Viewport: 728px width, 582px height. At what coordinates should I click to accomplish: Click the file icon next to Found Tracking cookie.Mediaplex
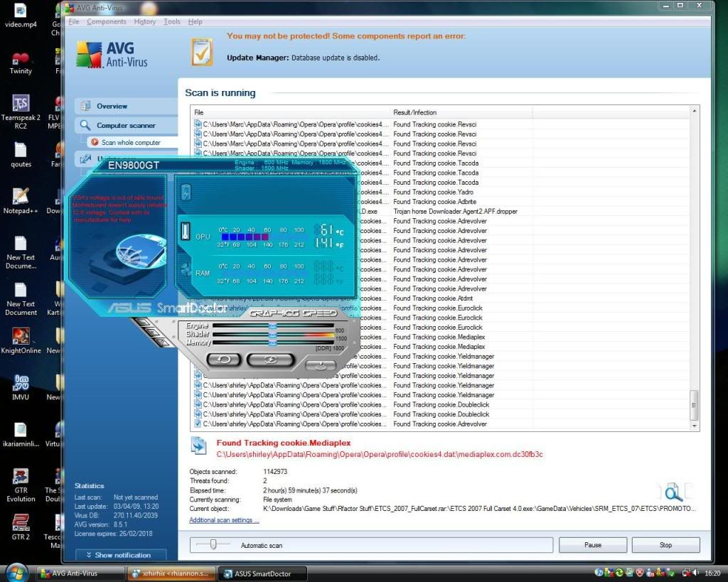click(x=199, y=446)
